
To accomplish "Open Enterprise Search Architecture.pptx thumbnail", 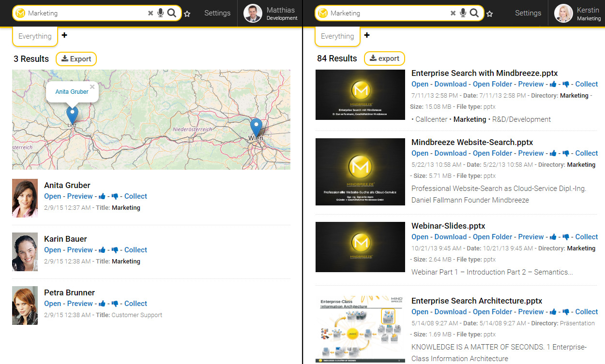I will (x=360, y=330).
